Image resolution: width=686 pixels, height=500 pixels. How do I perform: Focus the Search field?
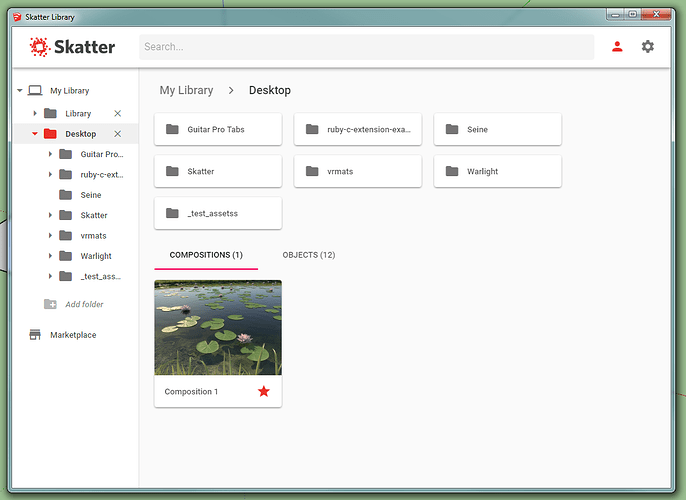coord(367,47)
